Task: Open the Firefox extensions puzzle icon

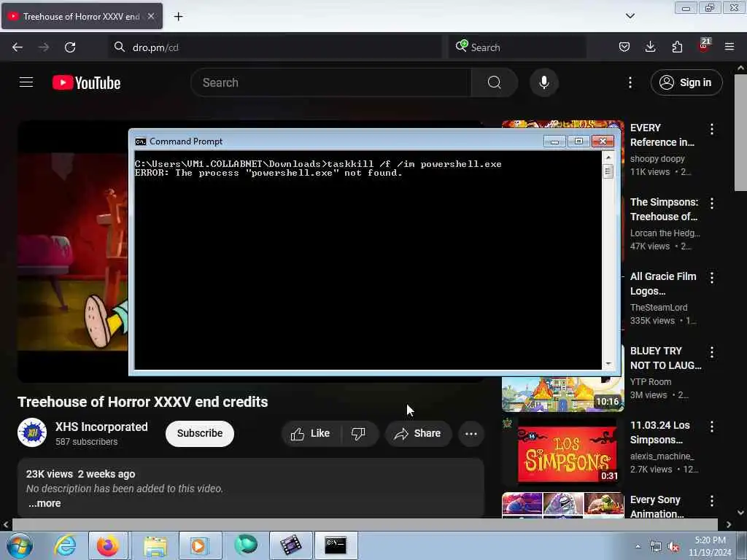Action: pos(677,47)
